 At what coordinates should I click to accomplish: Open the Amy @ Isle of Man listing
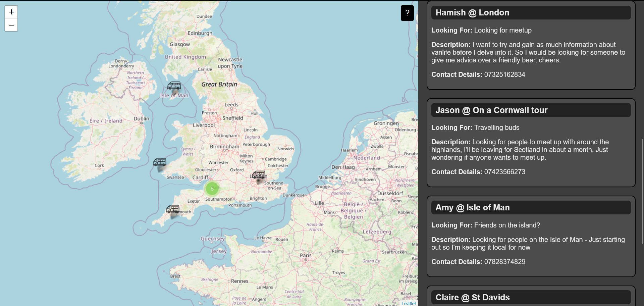531,208
